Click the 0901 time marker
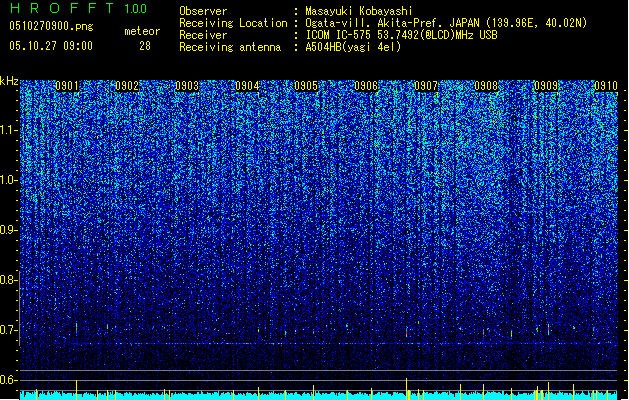The width and height of the screenshot is (629, 400). (x=67, y=86)
